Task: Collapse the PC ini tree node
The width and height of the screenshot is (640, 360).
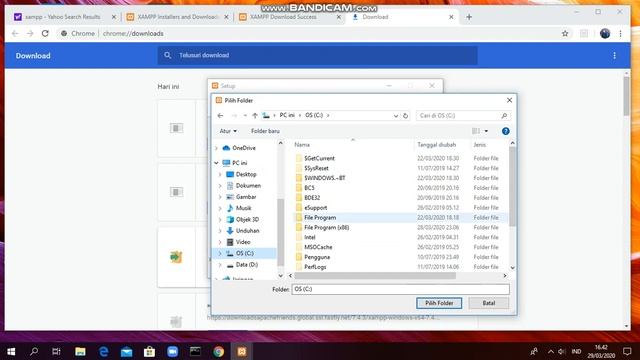Action: (216, 163)
